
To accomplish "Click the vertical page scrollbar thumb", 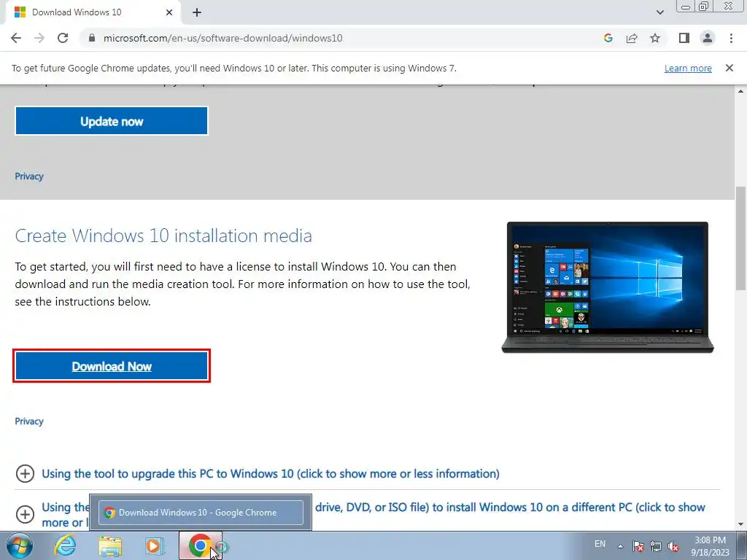I will 741,238.
